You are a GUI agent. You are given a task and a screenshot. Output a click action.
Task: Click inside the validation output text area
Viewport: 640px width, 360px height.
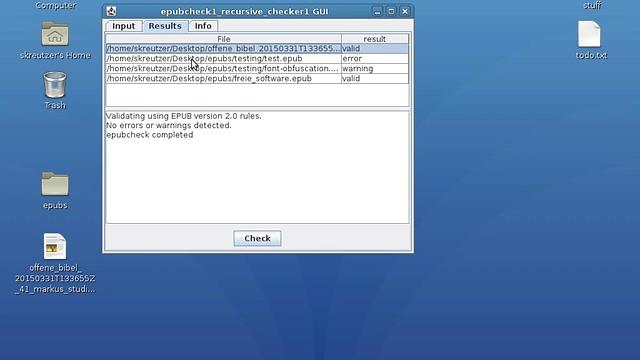(x=257, y=167)
